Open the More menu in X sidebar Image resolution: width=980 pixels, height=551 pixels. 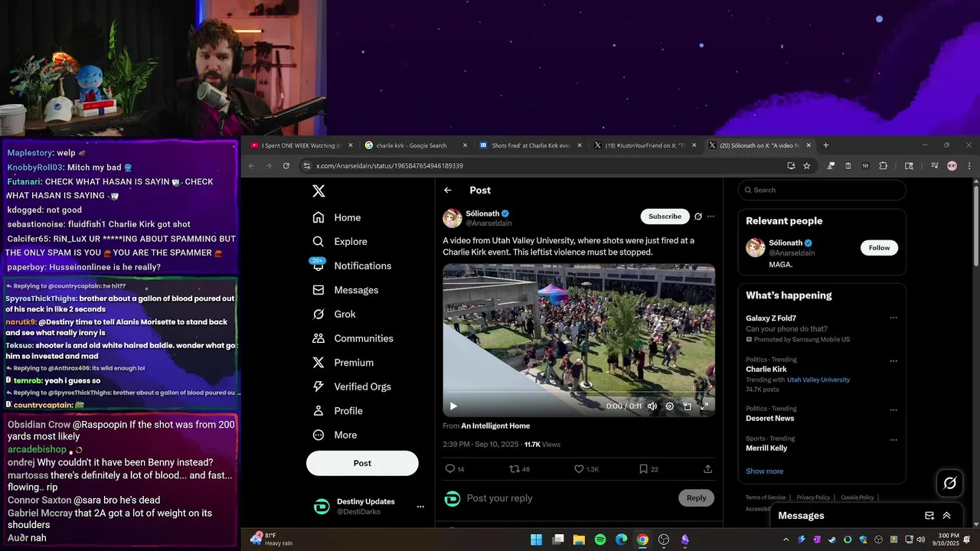click(x=335, y=435)
